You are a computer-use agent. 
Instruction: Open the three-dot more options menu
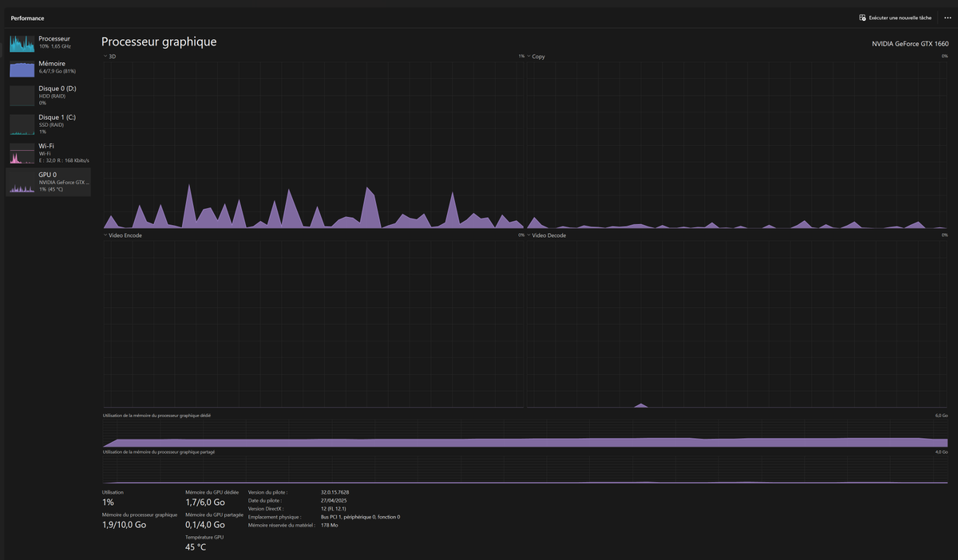pos(948,18)
